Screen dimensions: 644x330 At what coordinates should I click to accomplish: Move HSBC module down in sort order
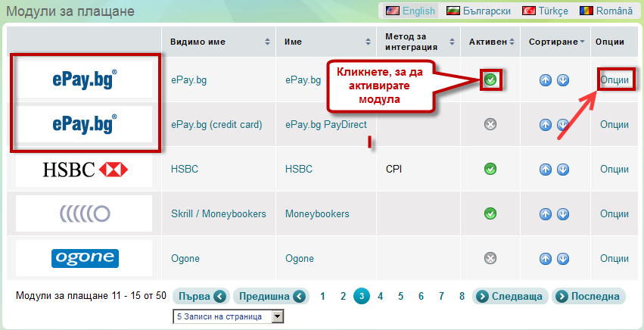pos(563,170)
